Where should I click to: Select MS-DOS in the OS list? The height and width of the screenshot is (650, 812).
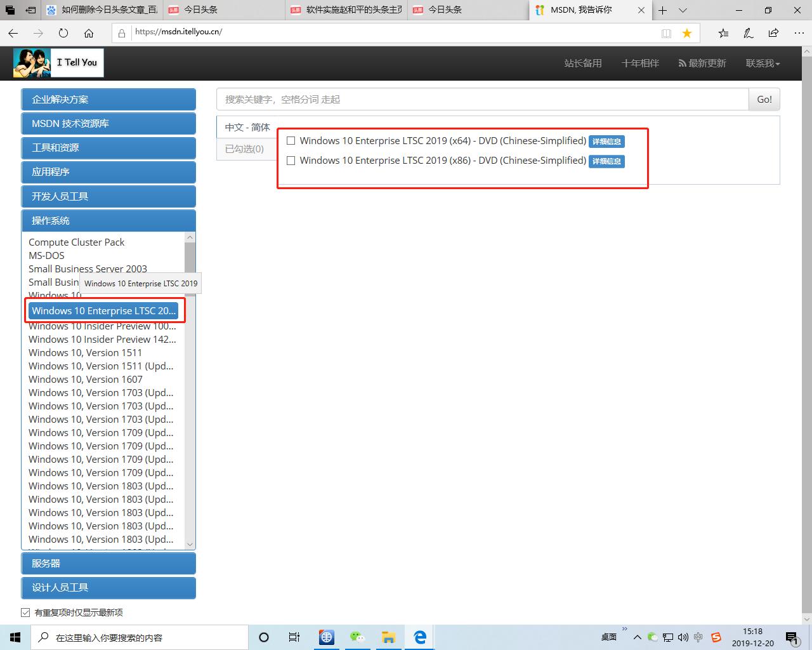[46, 255]
